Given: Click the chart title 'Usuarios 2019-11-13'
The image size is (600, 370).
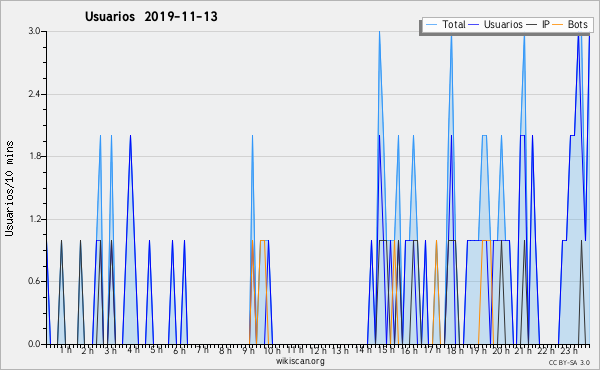Looking at the screenshot, I should pyautogui.click(x=151, y=17).
